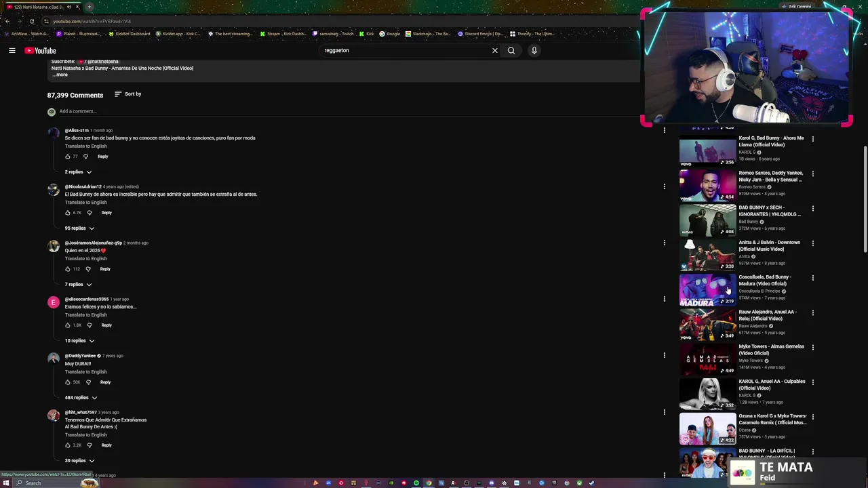Open the @DaddyYankee channel link

(x=80, y=356)
